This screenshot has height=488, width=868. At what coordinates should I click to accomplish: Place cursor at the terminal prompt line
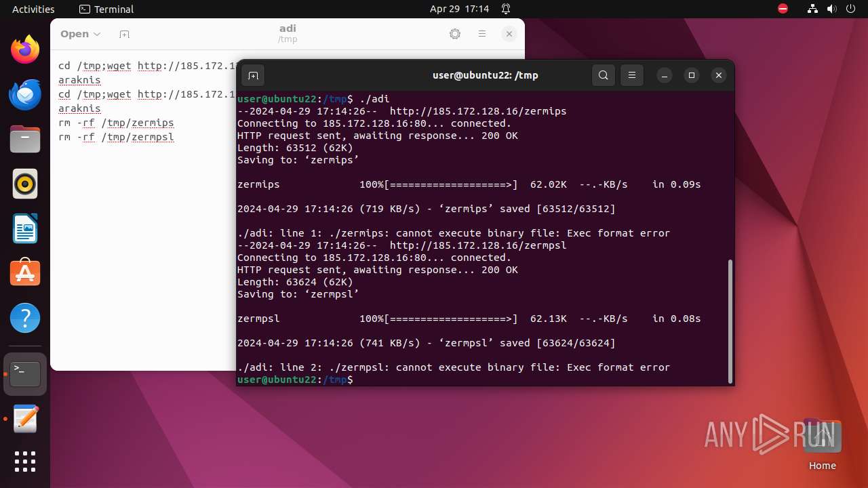(x=484, y=380)
